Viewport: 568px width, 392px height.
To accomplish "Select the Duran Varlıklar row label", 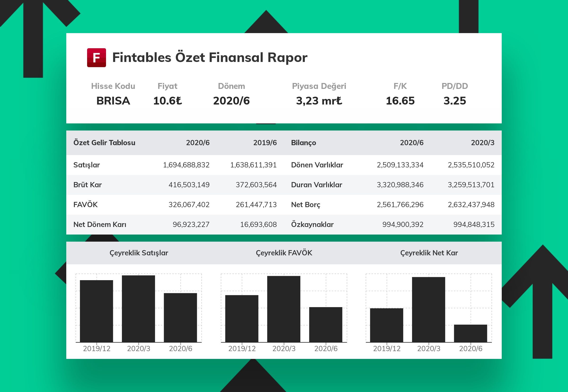I will pos(316,185).
